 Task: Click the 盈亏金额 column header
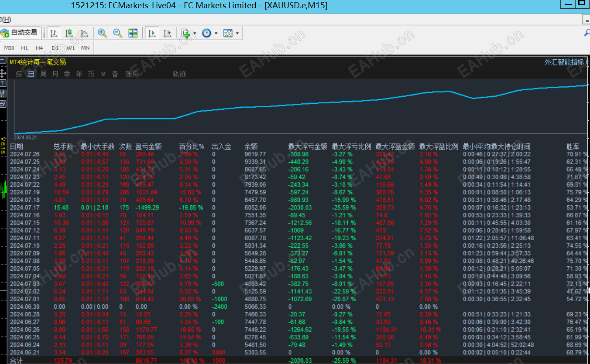148,146
